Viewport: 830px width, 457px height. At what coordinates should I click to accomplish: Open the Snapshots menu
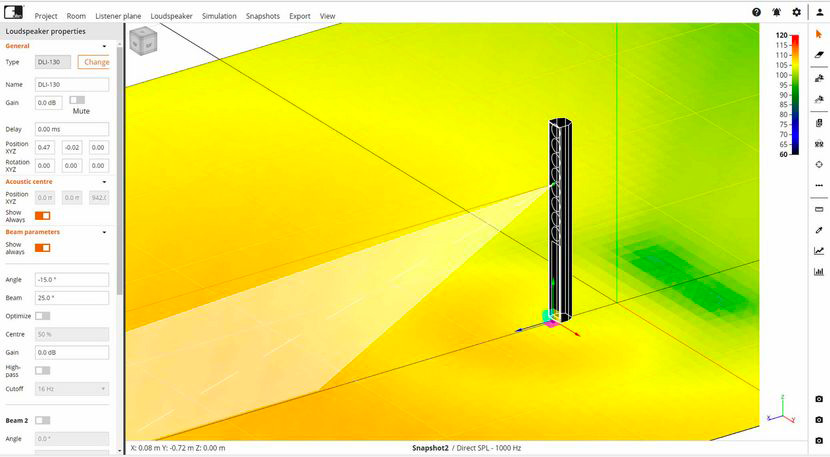[263, 16]
